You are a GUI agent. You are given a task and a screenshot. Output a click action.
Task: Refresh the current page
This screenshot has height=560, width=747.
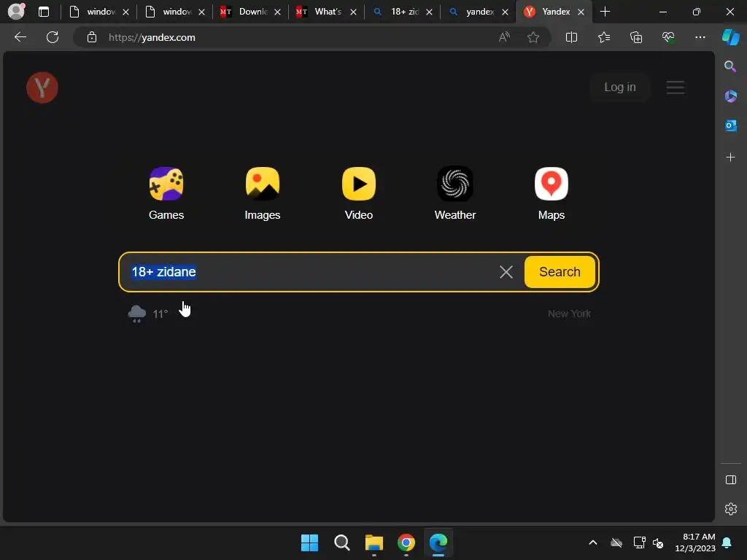pyautogui.click(x=53, y=37)
